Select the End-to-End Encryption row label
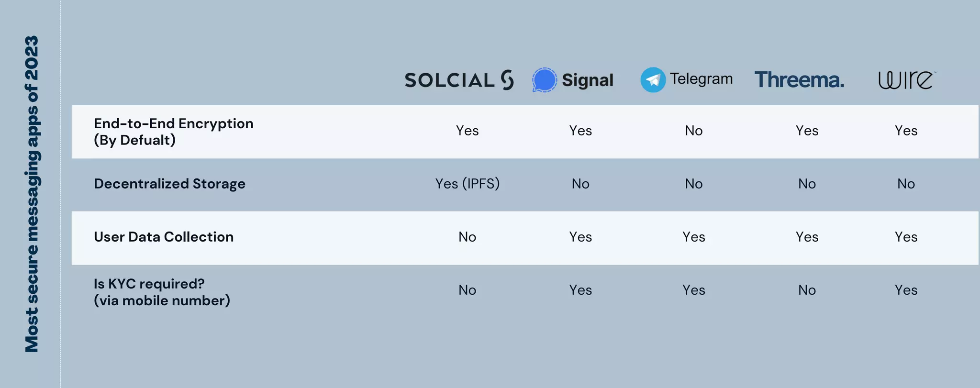Screen dimensions: 980x388 pyautogui.click(x=173, y=132)
